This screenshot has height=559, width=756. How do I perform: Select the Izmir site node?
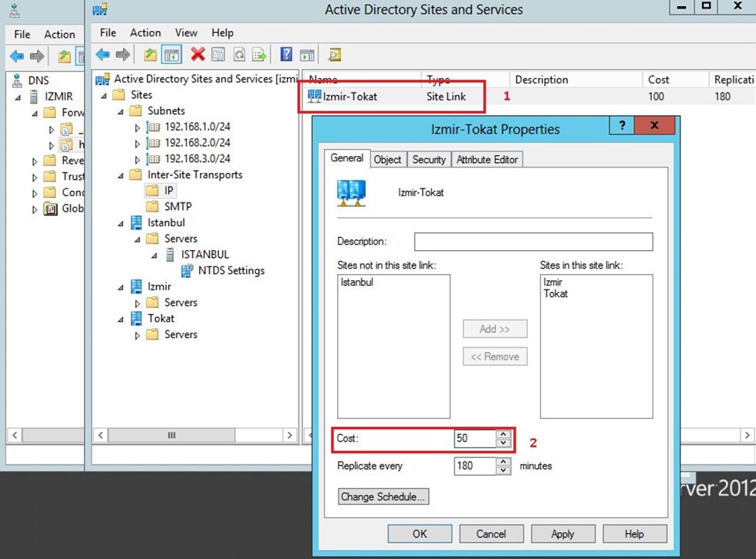159,286
